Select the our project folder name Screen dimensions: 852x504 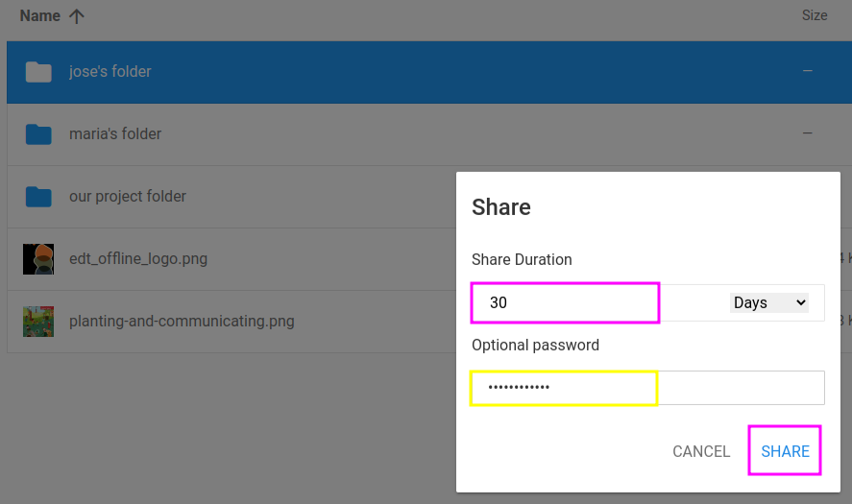(128, 197)
